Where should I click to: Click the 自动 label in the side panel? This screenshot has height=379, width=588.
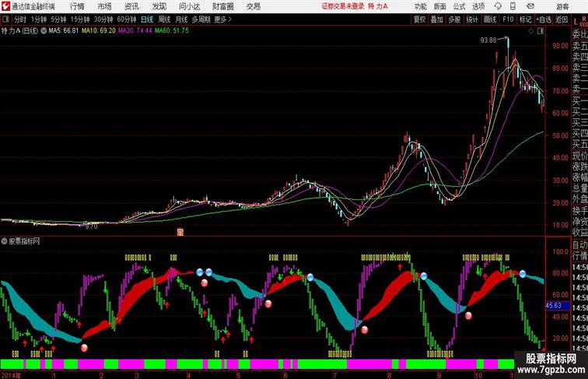click(579, 245)
